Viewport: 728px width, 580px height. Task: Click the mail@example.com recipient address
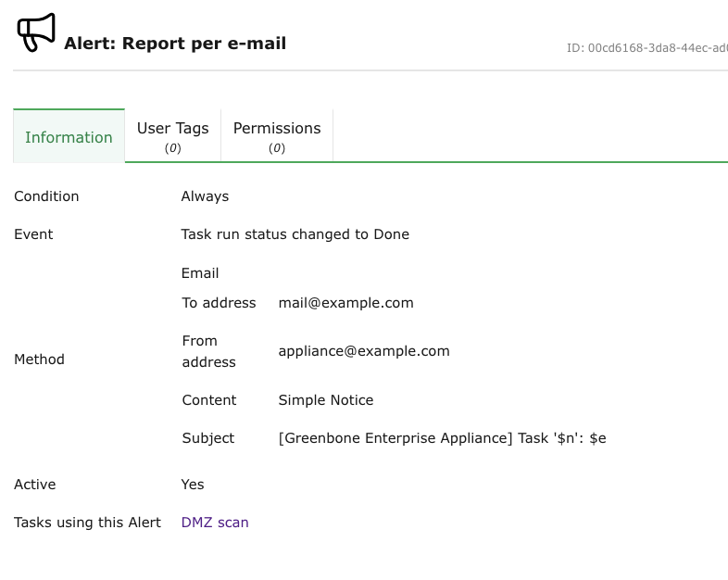345,303
